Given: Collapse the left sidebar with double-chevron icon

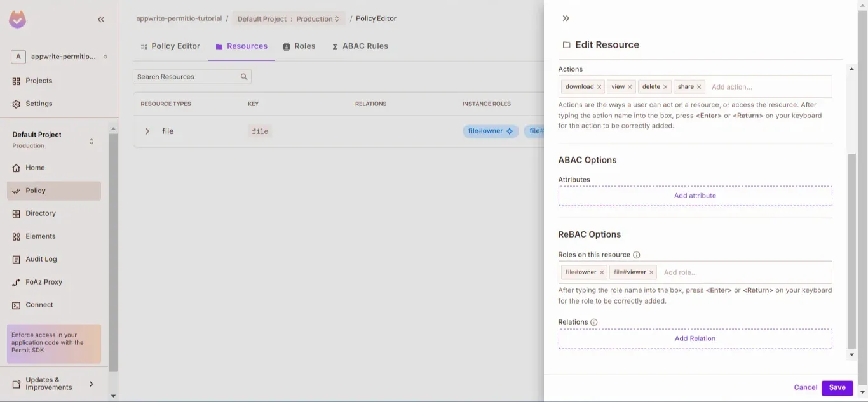Looking at the screenshot, I should click(x=101, y=20).
